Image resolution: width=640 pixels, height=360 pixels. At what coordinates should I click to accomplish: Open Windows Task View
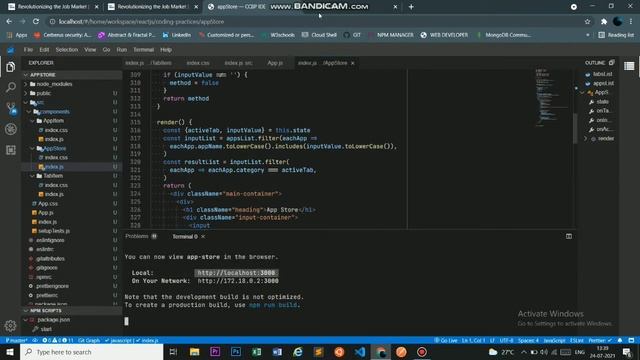[x=173, y=352]
